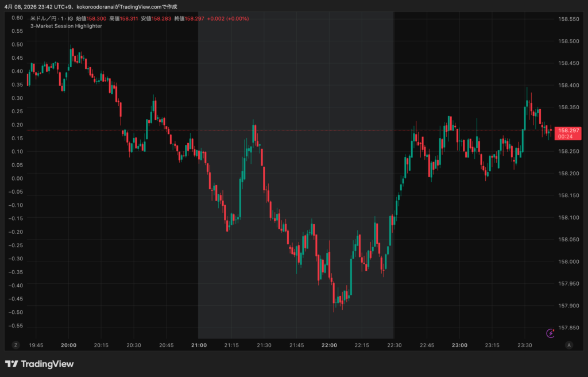Click the 20:00 time axis label

coord(69,345)
